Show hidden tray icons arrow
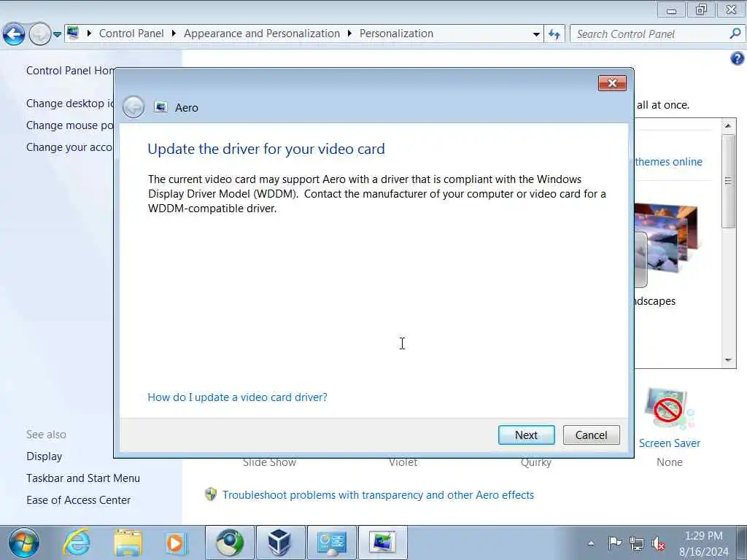This screenshot has height=560, width=747. click(x=591, y=542)
